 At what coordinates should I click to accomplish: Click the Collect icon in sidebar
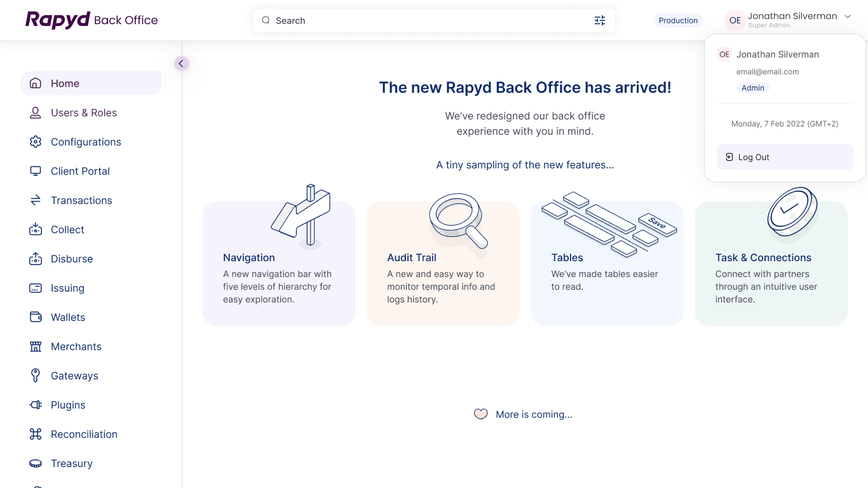(x=36, y=229)
